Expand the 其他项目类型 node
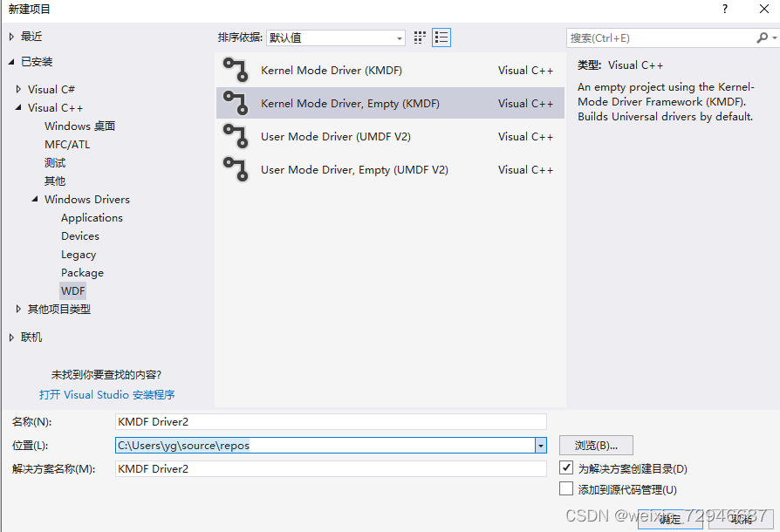780x532 pixels. click(17, 309)
